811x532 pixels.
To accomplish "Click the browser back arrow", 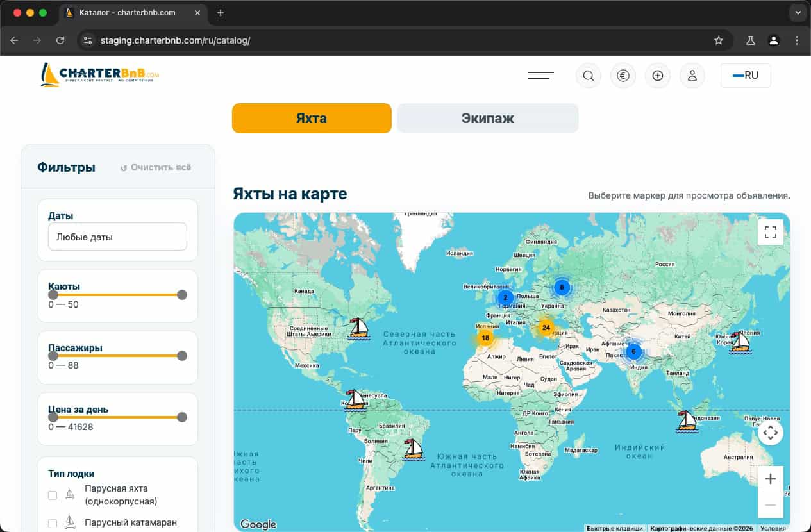I will click(14, 40).
